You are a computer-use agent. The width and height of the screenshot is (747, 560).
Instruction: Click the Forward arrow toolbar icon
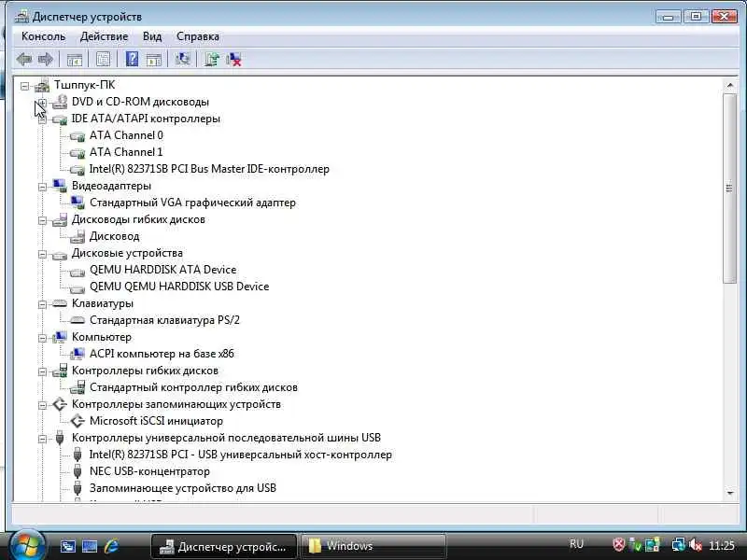click(45, 60)
